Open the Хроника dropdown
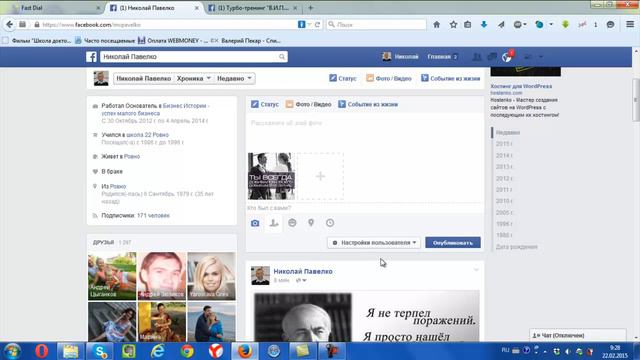This screenshot has width=640, height=360. [194, 78]
